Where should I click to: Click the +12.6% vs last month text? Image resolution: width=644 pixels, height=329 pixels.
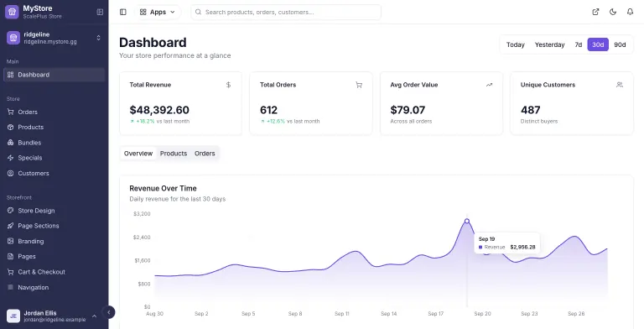pyautogui.click(x=290, y=122)
